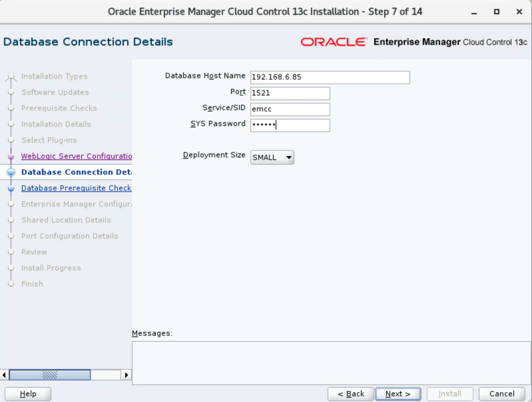This screenshot has height=402, width=532.
Task: Click the Enterprise Manager Configuration step text
Action: (76, 204)
